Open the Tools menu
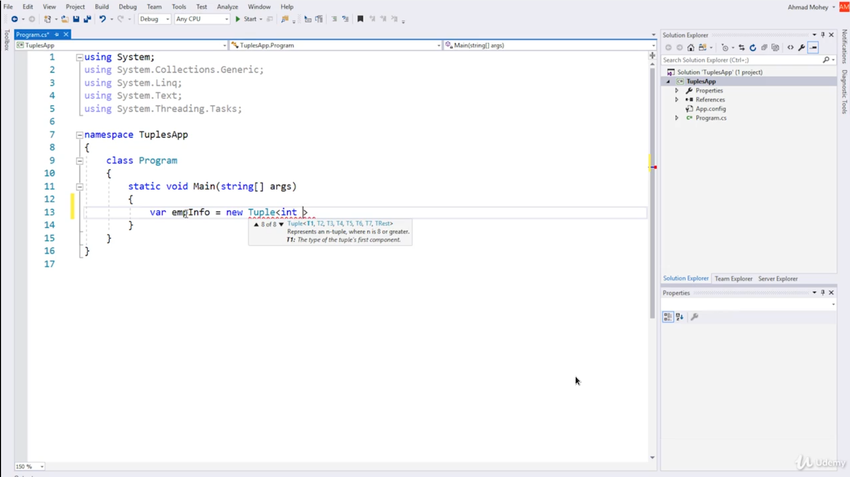 pos(179,7)
